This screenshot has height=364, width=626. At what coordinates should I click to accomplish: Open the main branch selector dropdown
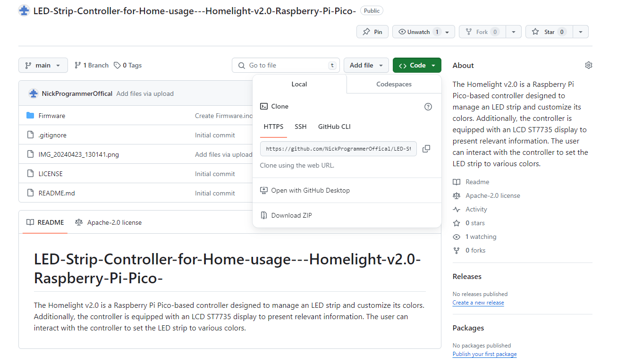43,65
